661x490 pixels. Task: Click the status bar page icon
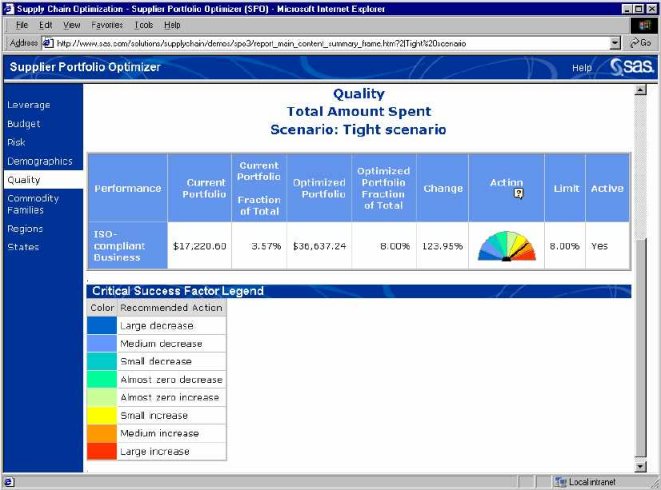[8, 482]
